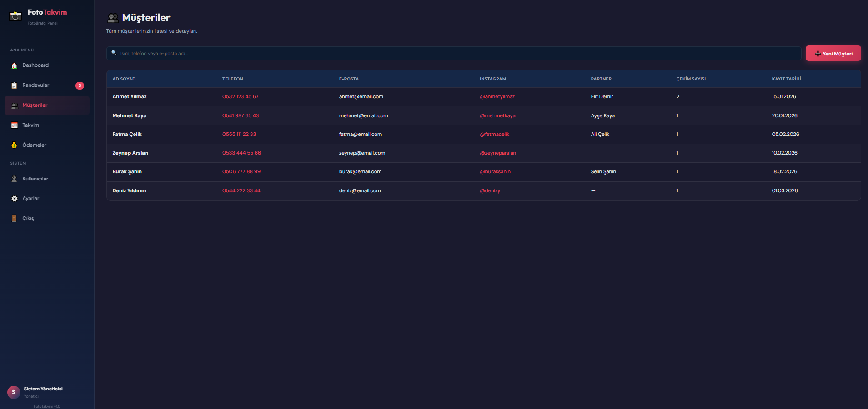Open the @zeyneparslan Instagram link
The image size is (868, 409).
pos(498,153)
